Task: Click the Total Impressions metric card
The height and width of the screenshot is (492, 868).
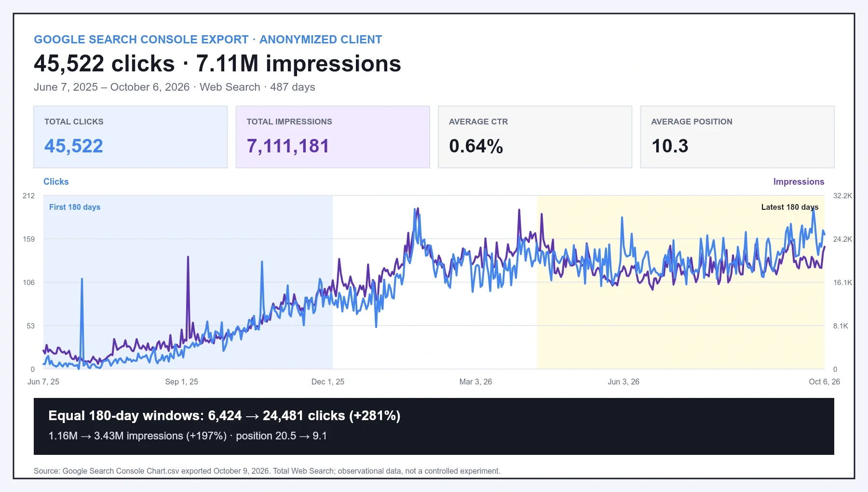Action: pyautogui.click(x=333, y=137)
